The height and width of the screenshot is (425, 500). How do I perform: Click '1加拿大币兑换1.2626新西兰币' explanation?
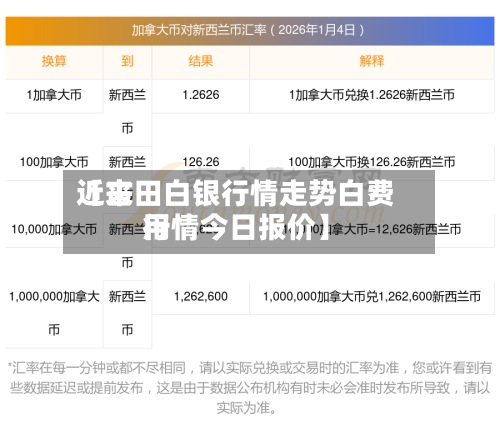coord(372,95)
